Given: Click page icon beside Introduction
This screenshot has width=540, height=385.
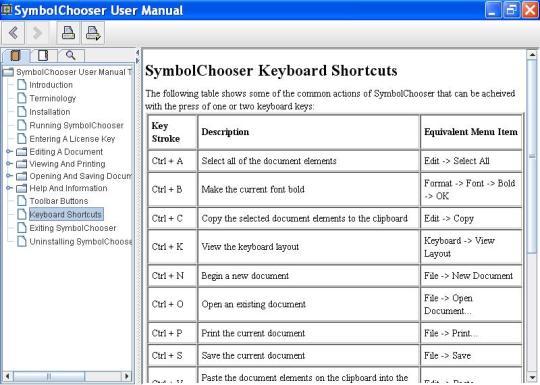Looking at the screenshot, I should tap(22, 84).
